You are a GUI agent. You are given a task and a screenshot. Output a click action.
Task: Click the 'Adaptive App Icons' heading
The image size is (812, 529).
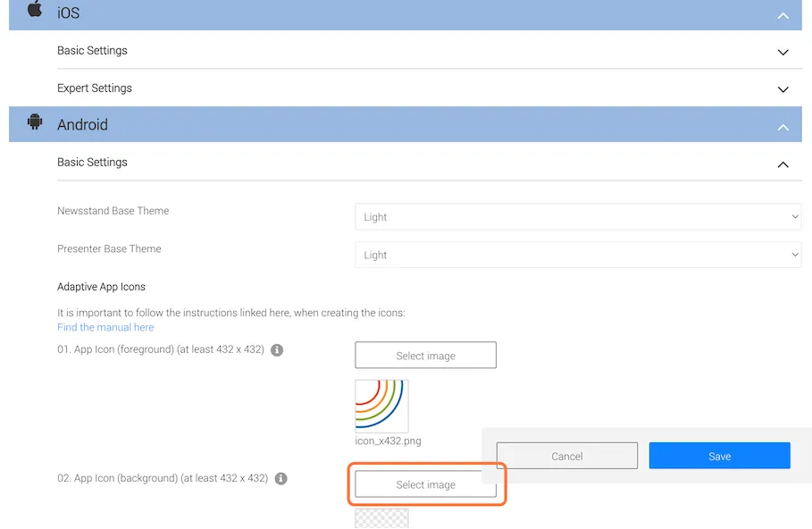click(102, 287)
